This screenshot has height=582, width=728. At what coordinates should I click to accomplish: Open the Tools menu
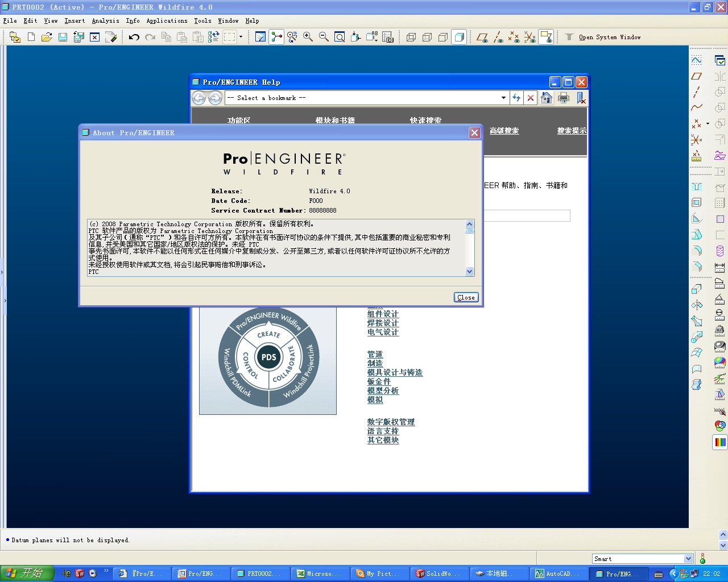coord(202,21)
